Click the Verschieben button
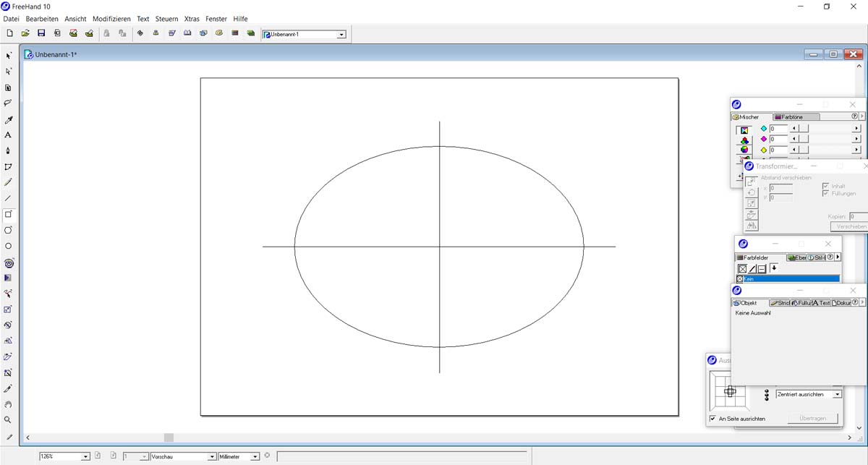The height and width of the screenshot is (465, 868). point(850,226)
